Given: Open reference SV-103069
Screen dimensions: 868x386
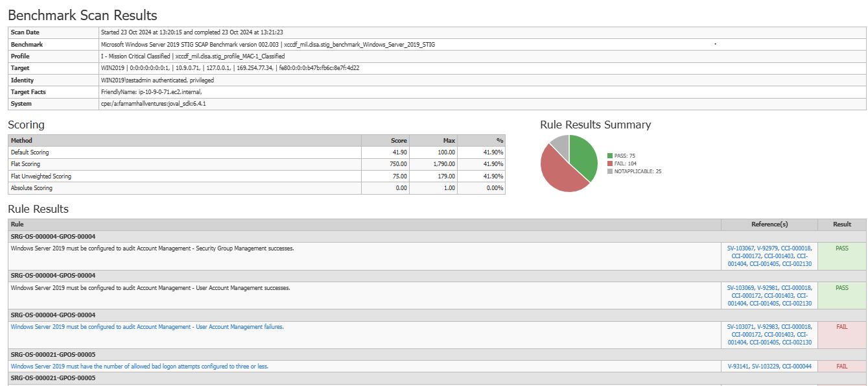Looking at the screenshot, I should pyautogui.click(x=742, y=287).
